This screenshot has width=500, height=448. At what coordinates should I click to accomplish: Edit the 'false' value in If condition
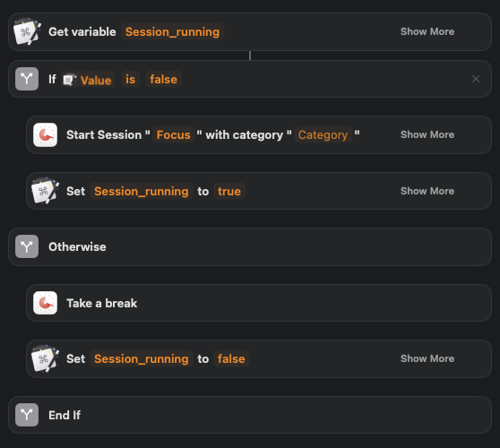[x=164, y=79]
